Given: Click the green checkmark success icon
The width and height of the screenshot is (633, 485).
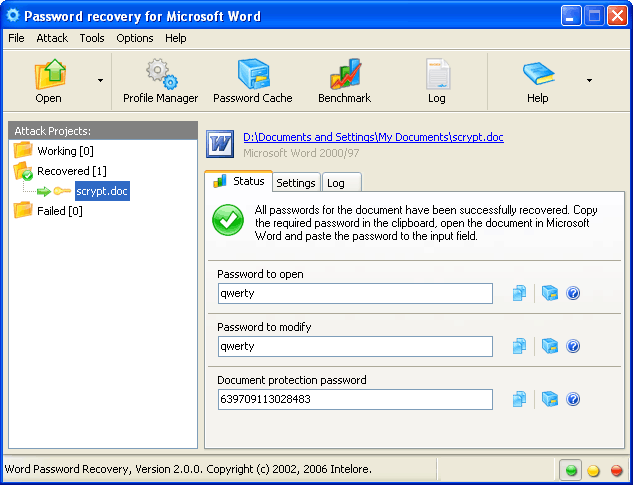Looking at the screenshot, I should 228,220.
